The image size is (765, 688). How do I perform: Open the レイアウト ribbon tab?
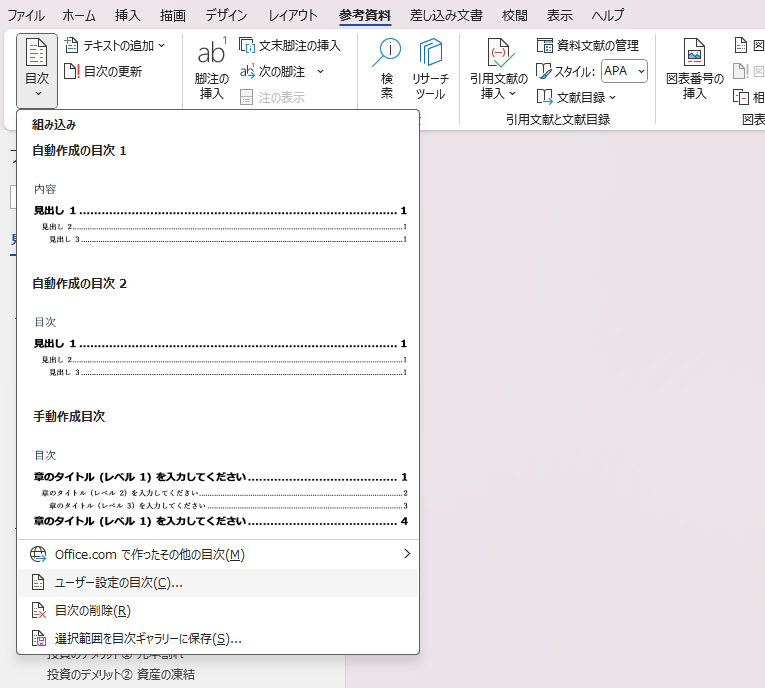293,15
